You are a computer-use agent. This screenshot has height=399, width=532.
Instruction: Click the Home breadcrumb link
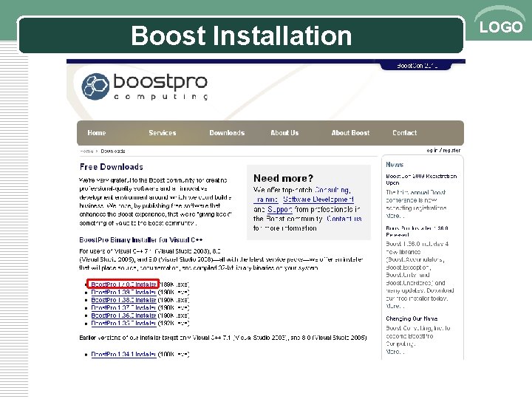(x=86, y=151)
